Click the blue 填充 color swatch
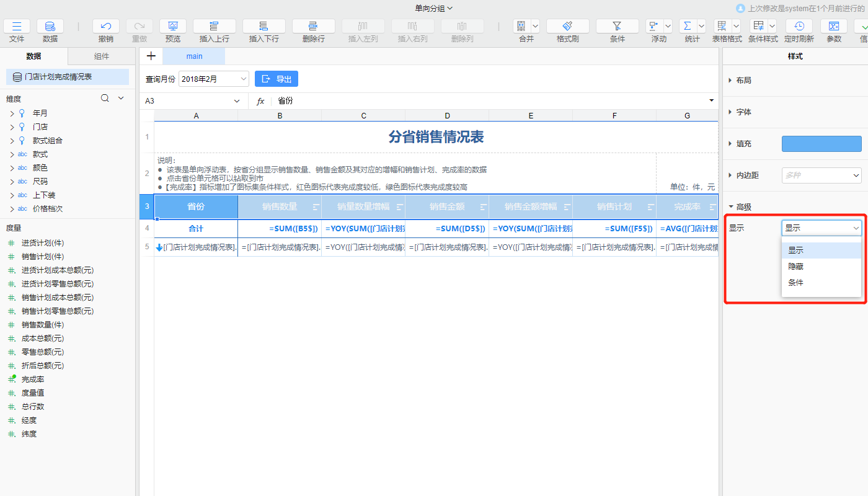 click(x=821, y=144)
